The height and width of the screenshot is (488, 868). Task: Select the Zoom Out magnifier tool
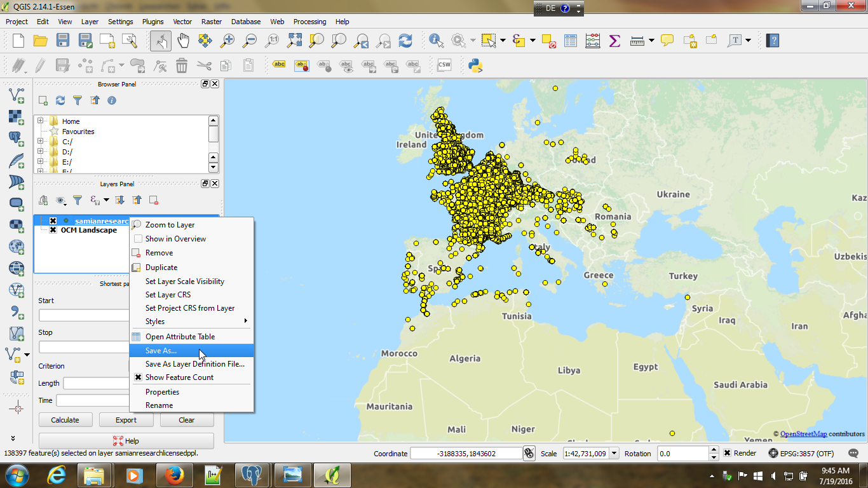pos(250,41)
